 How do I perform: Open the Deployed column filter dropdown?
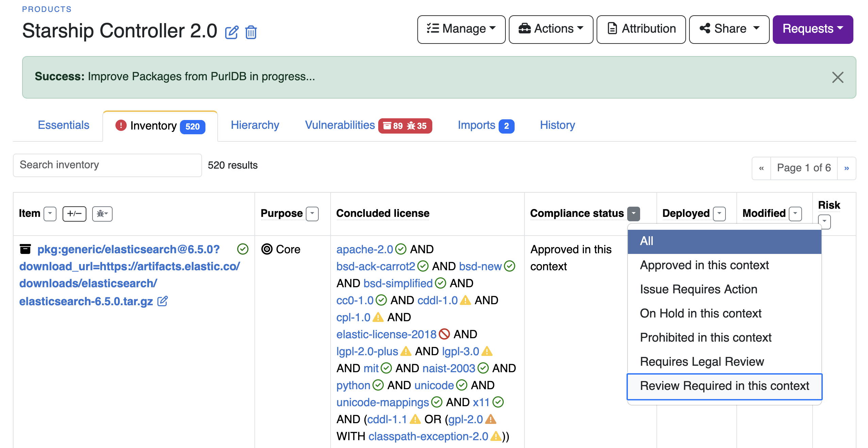pyautogui.click(x=719, y=214)
